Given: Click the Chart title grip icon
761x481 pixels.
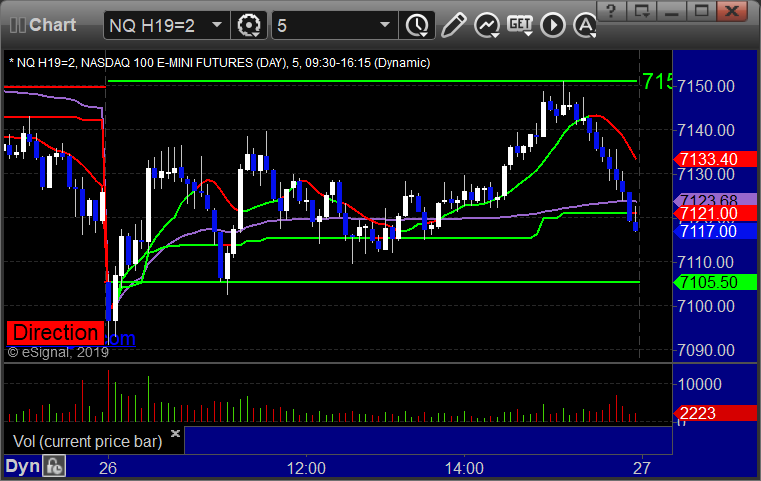Looking at the screenshot, I should pyautogui.click(x=17, y=25).
